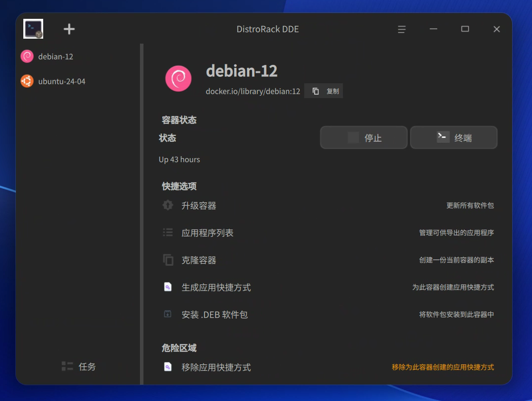Choose 克隆容器 option

[199, 260]
